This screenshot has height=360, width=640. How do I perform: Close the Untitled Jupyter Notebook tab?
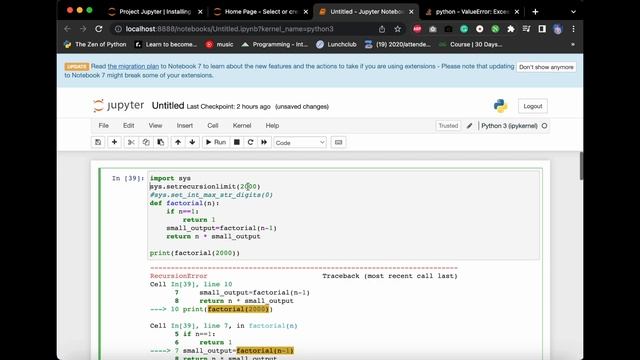pyautogui.click(x=411, y=12)
